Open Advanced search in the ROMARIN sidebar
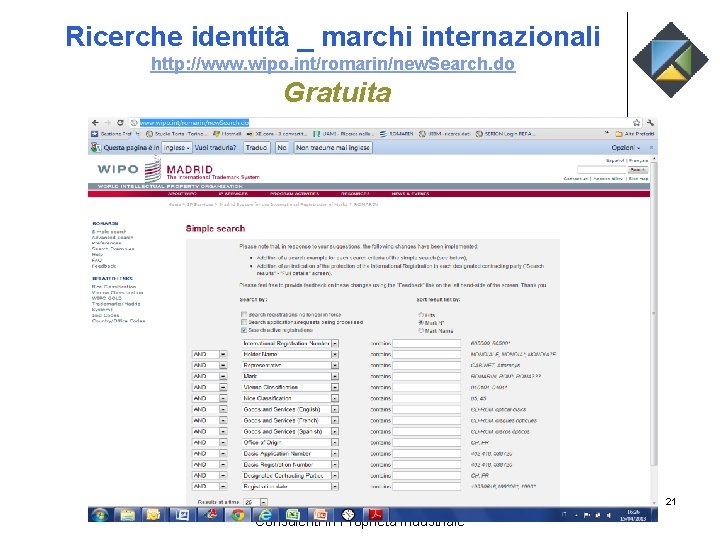Image resolution: width=720 pixels, height=540 pixels. point(112,238)
